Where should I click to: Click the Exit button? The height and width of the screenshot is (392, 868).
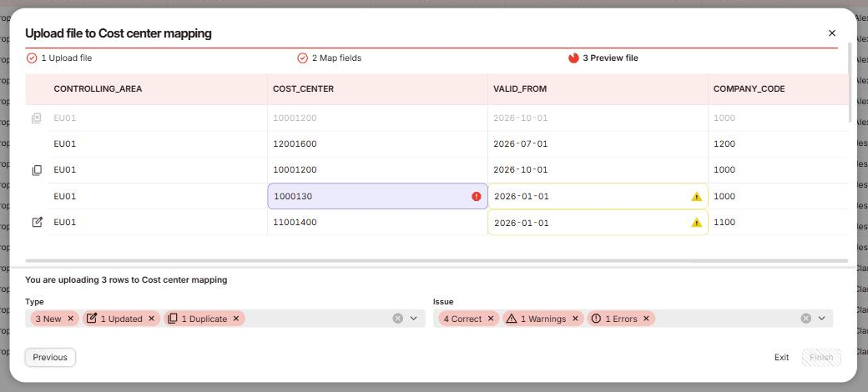(782, 357)
